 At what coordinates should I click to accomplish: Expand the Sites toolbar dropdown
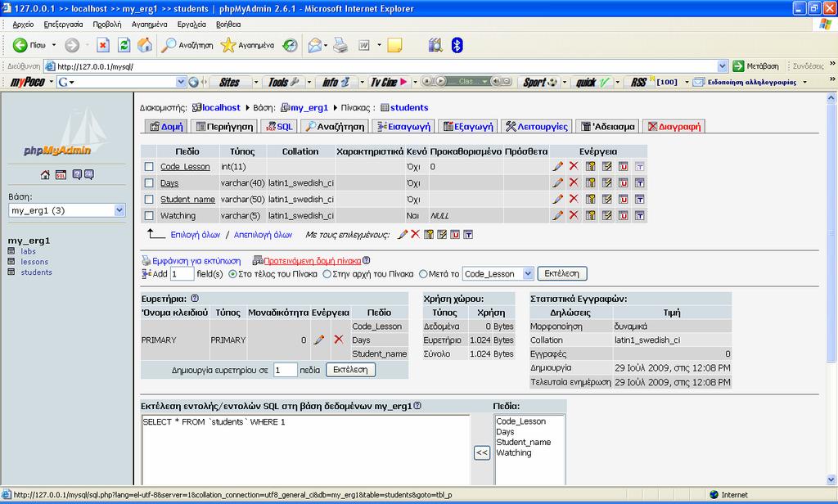pos(255,83)
